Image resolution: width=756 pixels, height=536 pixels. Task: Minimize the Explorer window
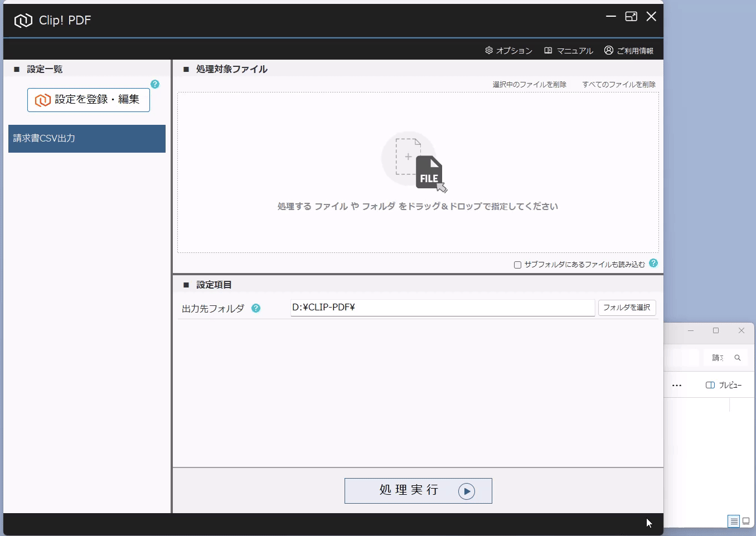[x=691, y=331]
